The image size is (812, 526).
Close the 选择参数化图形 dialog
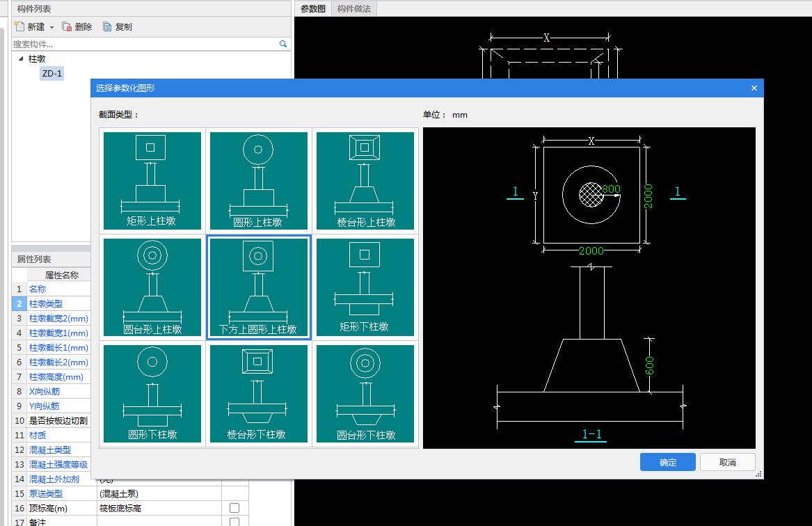[754, 88]
